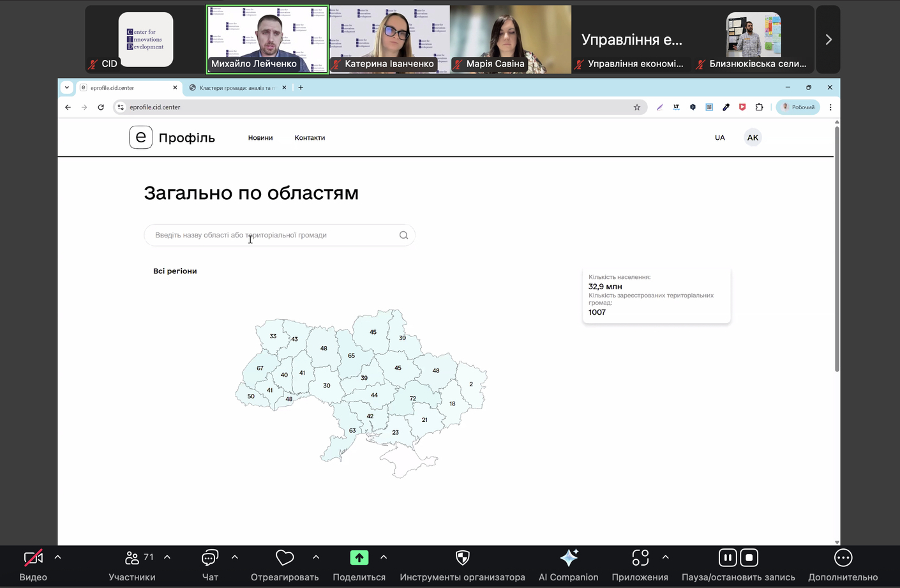Open the React heart icon
900x588 pixels.
coord(285,558)
